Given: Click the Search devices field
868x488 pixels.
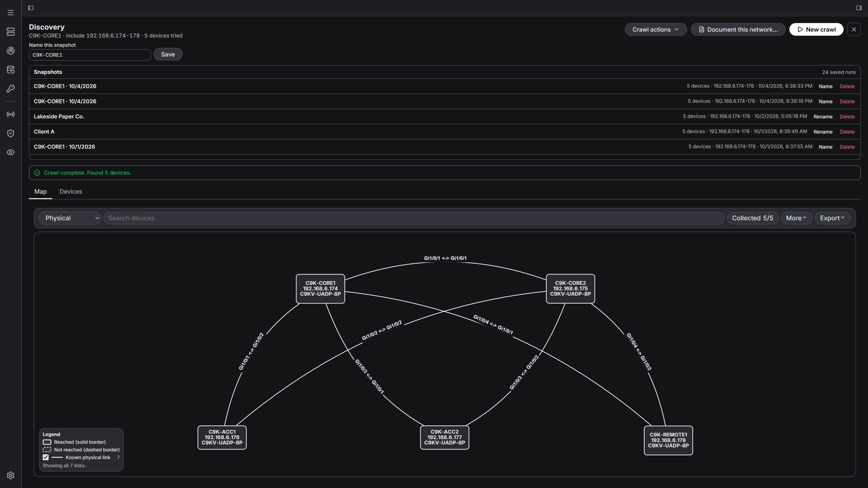Looking at the screenshot, I should point(414,218).
